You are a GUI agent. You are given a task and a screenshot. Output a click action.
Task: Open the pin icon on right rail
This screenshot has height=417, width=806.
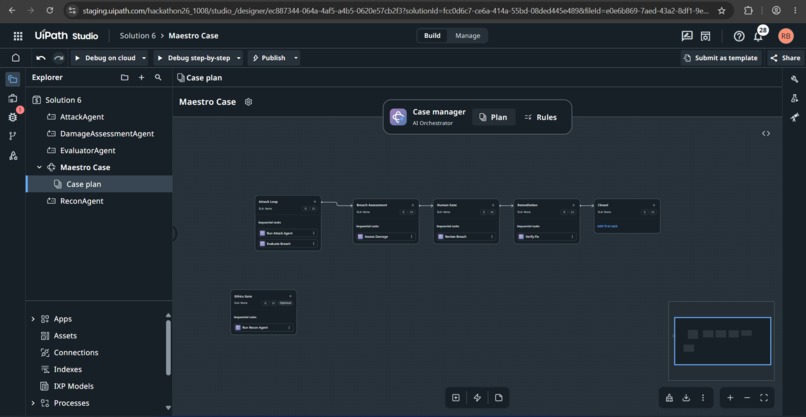[x=795, y=117]
